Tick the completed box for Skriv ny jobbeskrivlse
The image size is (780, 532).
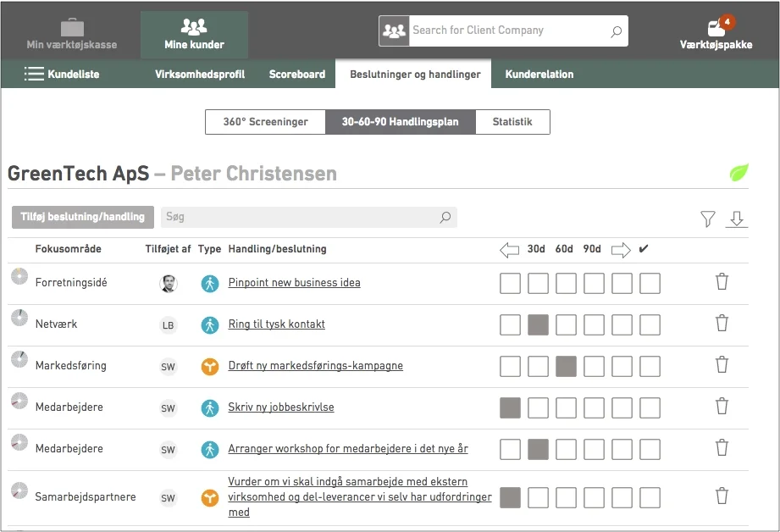(x=650, y=408)
